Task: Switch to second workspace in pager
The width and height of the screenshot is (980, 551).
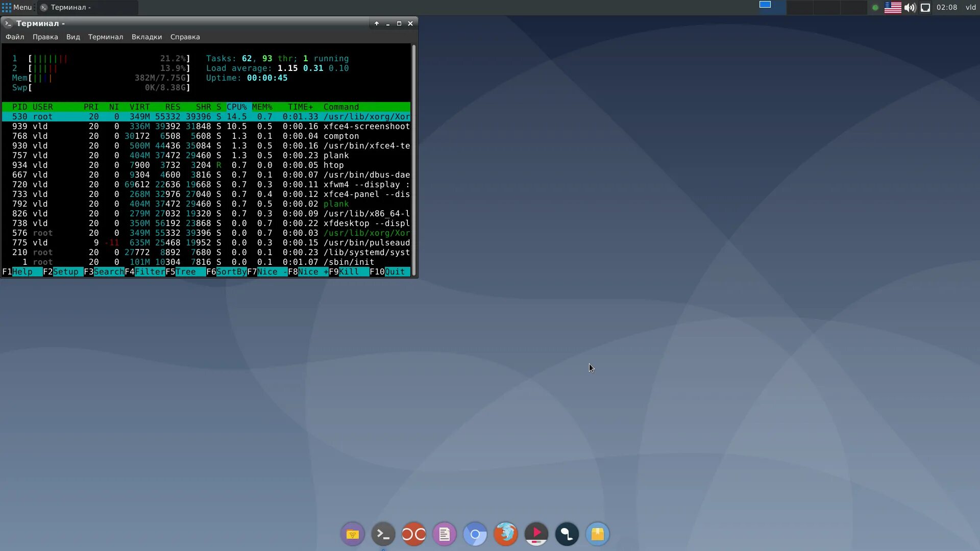Action: click(x=799, y=7)
